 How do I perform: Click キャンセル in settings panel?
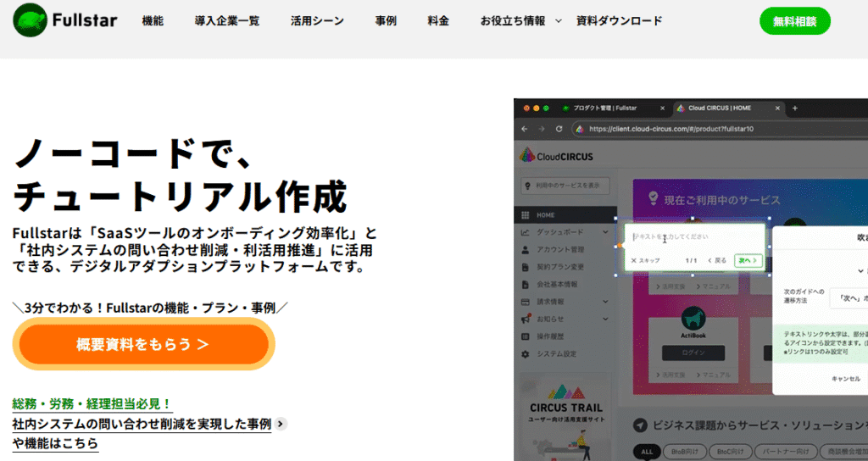[x=846, y=379]
